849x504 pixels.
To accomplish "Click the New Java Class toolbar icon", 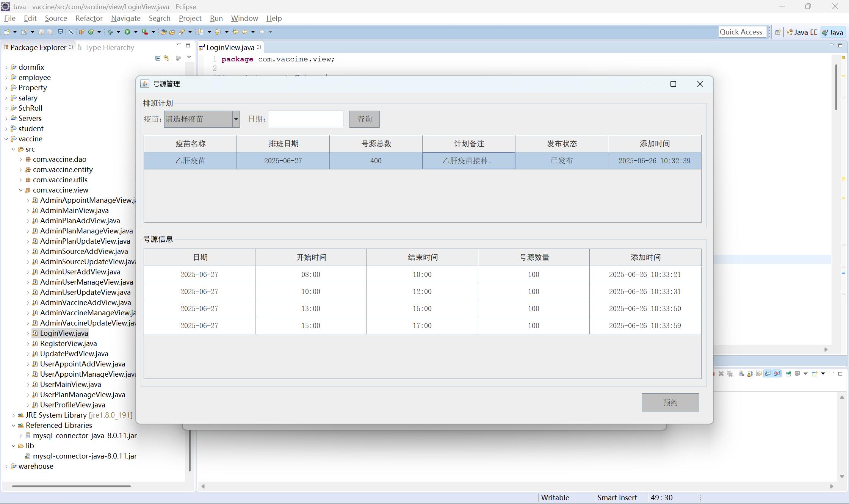I will 91,32.
